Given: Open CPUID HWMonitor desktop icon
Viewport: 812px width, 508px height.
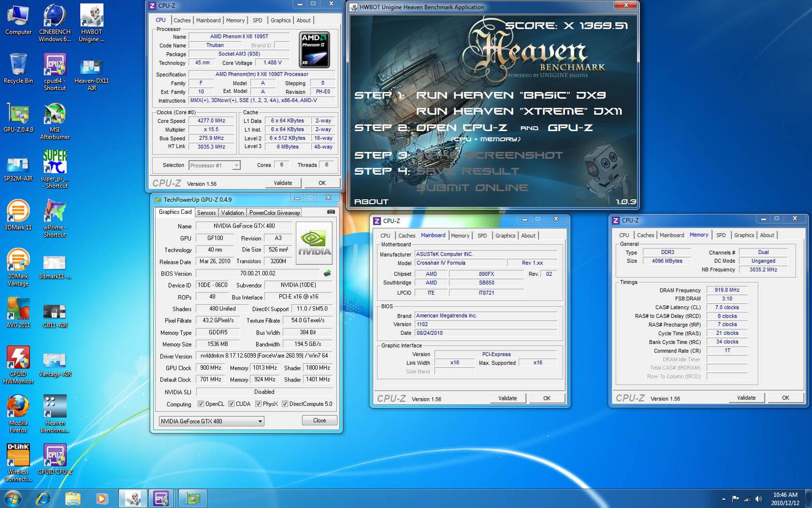Looking at the screenshot, I should tap(18, 365).
